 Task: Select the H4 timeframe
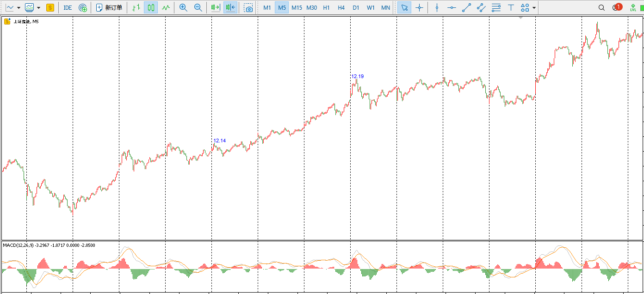[x=341, y=7]
